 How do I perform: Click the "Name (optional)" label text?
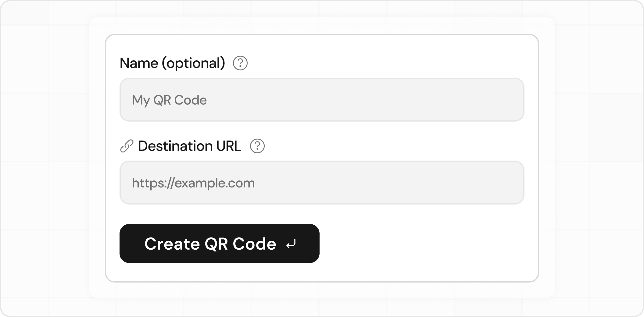pyautogui.click(x=172, y=63)
